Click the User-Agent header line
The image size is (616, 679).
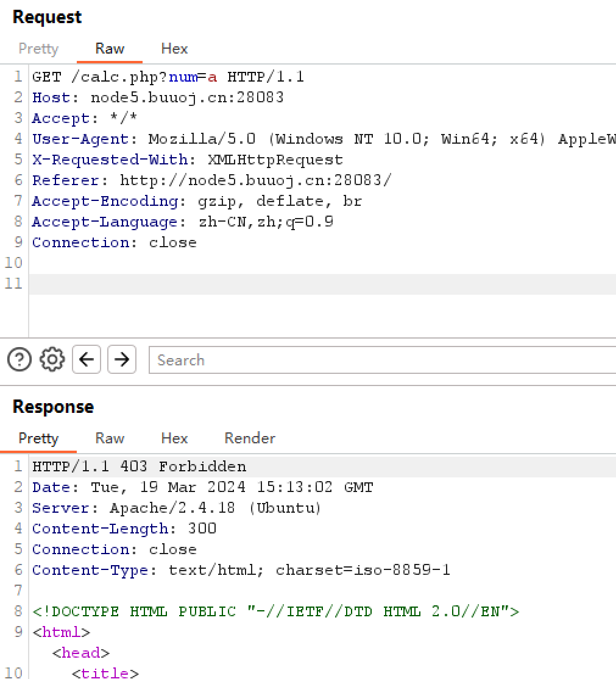tap(324, 139)
